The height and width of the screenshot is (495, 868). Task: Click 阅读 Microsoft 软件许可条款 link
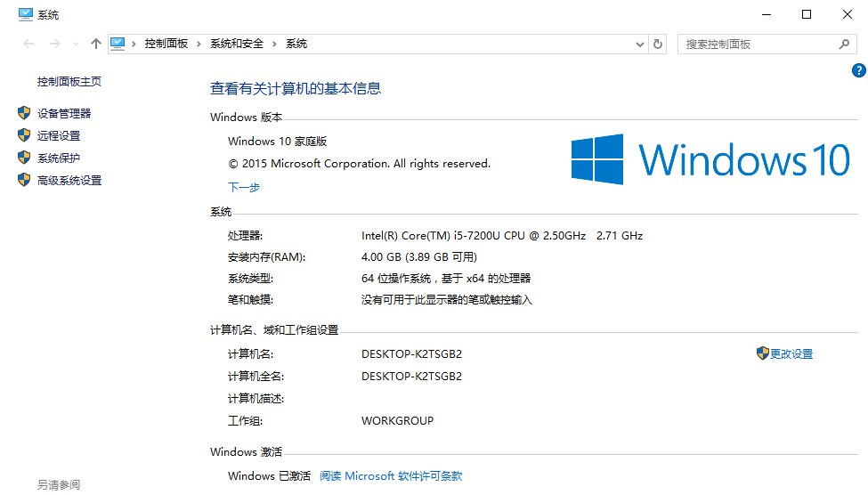tap(391, 476)
